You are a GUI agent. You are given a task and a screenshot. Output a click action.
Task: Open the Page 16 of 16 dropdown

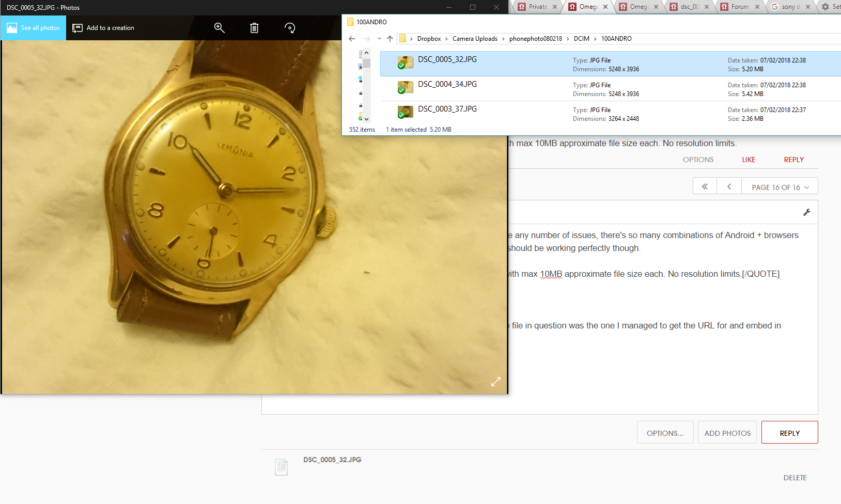[780, 187]
